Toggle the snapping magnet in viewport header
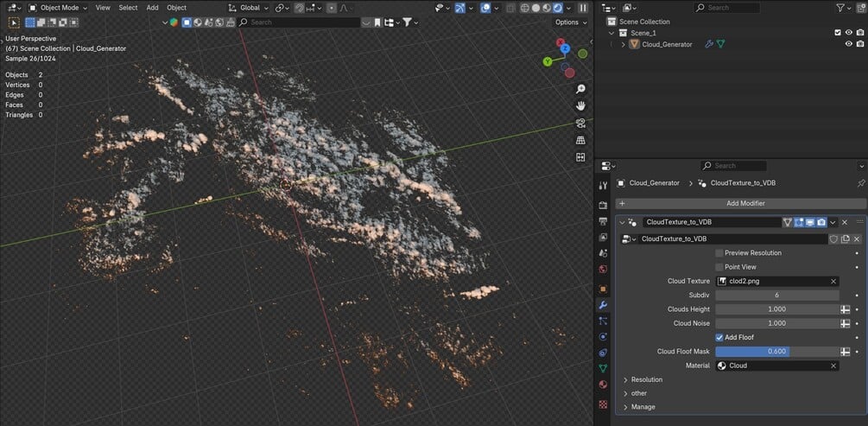The width and height of the screenshot is (868, 426). tap(300, 8)
